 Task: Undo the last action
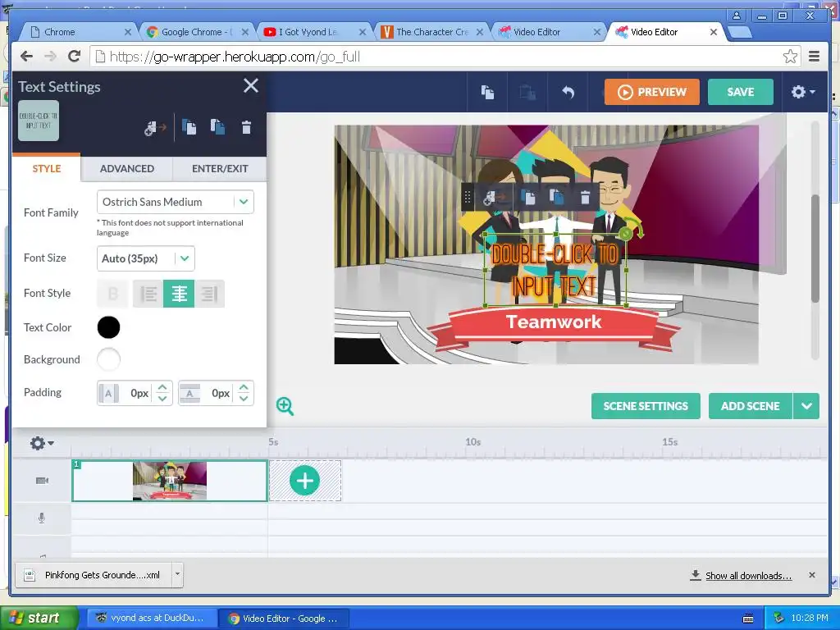pyautogui.click(x=568, y=92)
